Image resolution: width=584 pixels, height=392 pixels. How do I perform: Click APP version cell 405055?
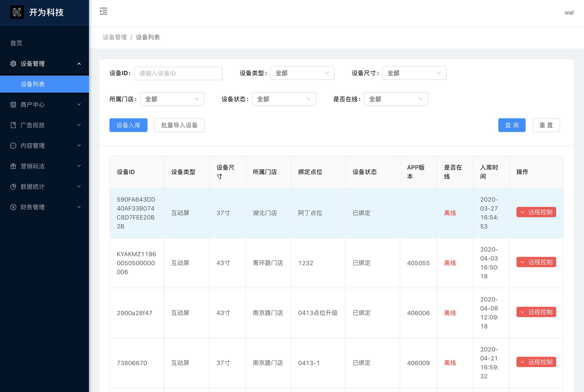click(x=418, y=263)
